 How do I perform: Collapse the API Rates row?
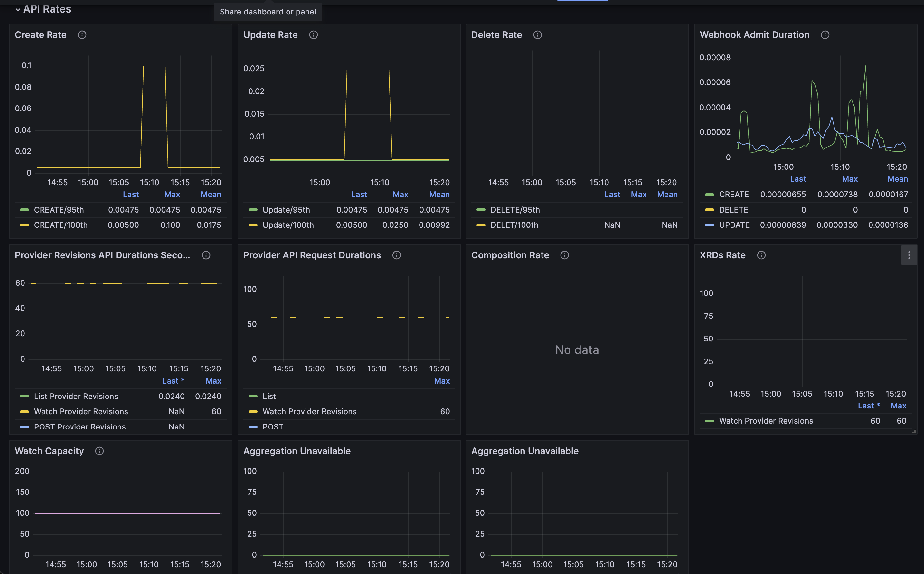point(18,9)
